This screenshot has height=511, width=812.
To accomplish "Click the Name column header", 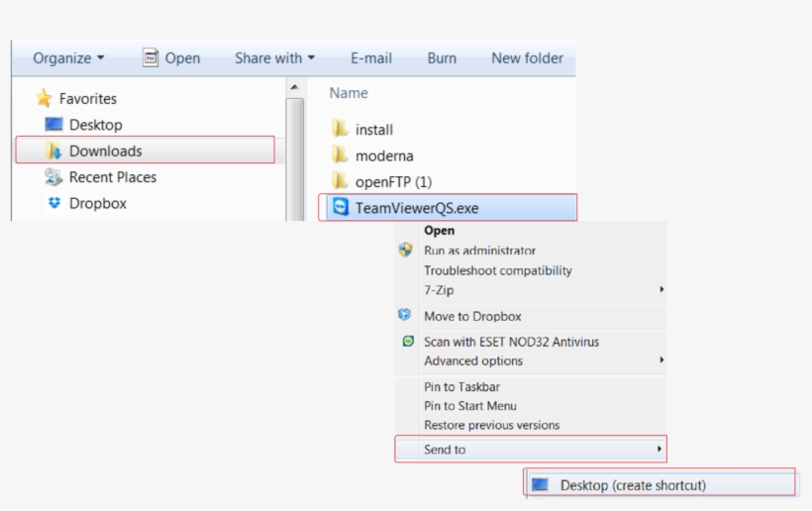I will (349, 93).
